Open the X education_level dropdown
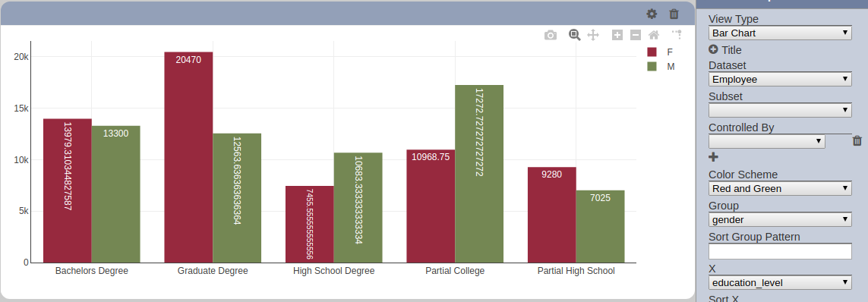 (780, 282)
